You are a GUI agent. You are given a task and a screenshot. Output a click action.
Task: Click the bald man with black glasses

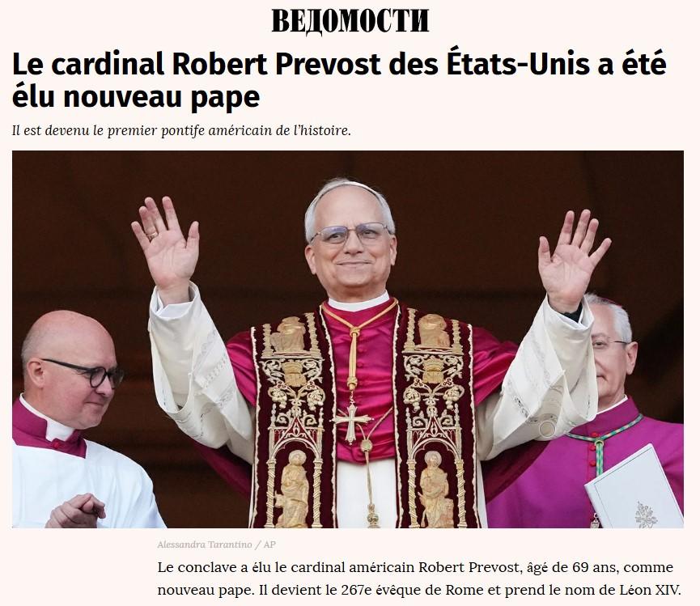[x=70, y=371]
